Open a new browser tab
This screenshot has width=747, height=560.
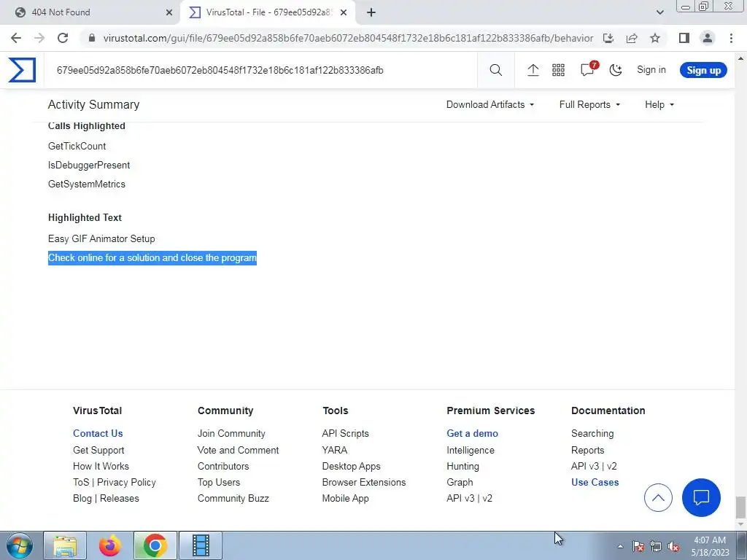pyautogui.click(x=371, y=12)
